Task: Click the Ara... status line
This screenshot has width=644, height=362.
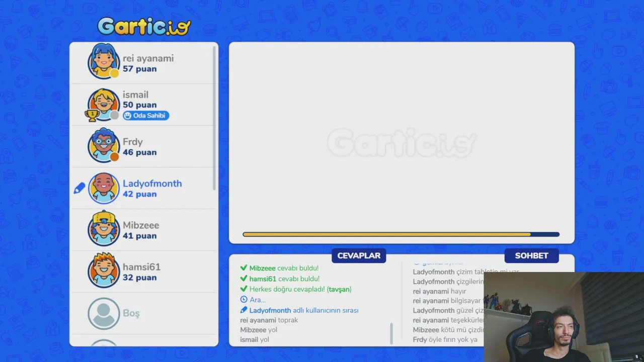Action: coord(258,300)
